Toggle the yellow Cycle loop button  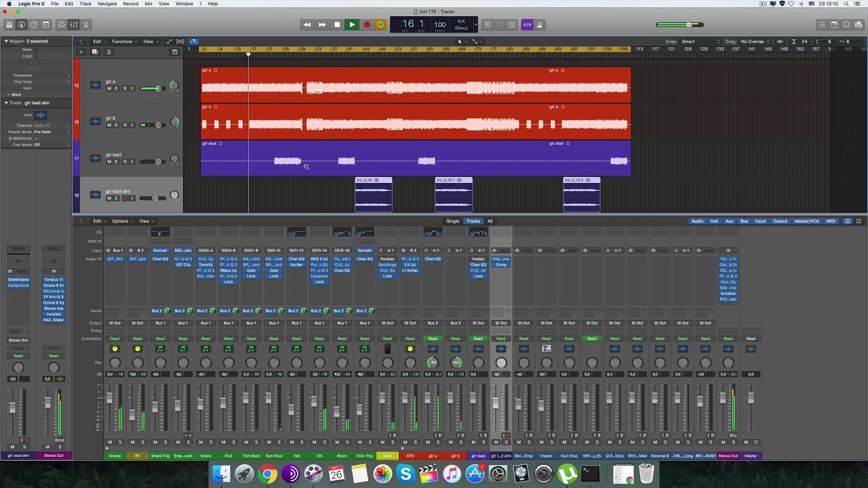[x=380, y=25]
